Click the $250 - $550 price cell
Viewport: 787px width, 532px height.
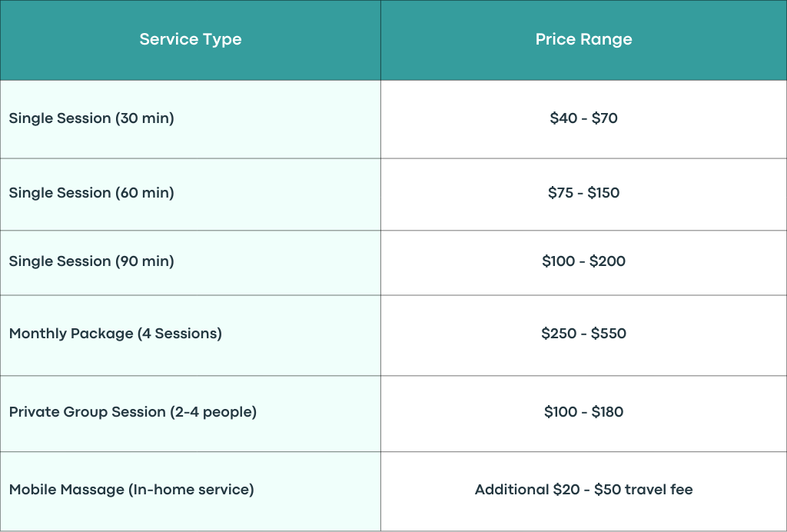[584, 335]
